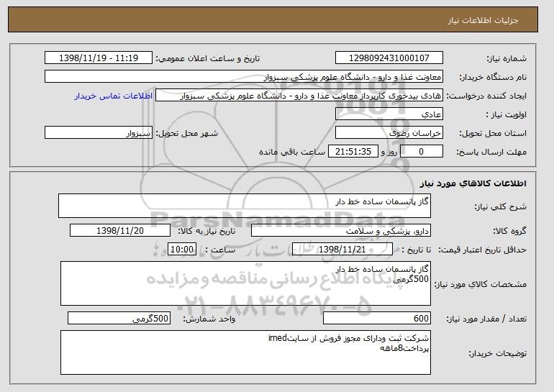The height and width of the screenshot is (392, 554).
Task: Click the label شرح کلی نیاز
Action: coord(500,206)
